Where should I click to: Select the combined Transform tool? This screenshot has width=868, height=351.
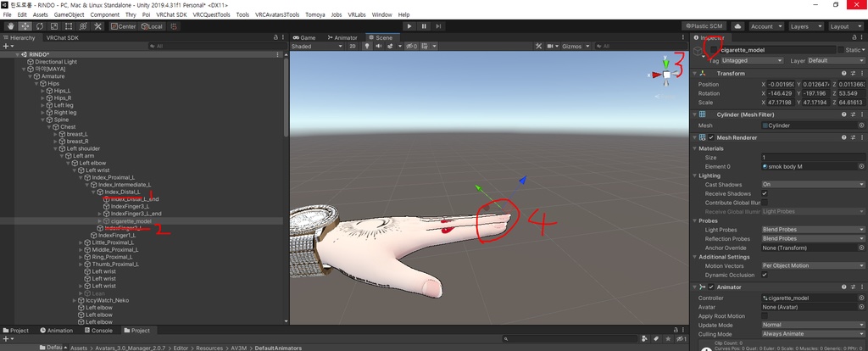(83, 26)
